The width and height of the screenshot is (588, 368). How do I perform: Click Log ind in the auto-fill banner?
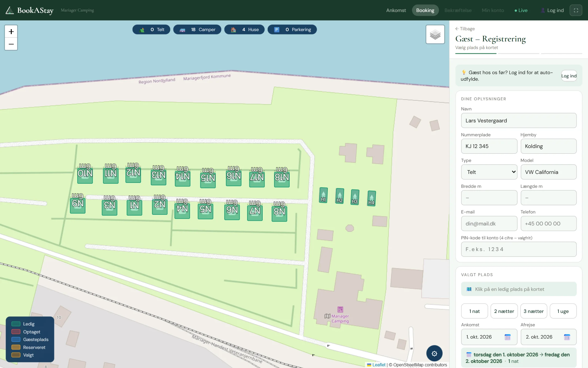coord(569,76)
